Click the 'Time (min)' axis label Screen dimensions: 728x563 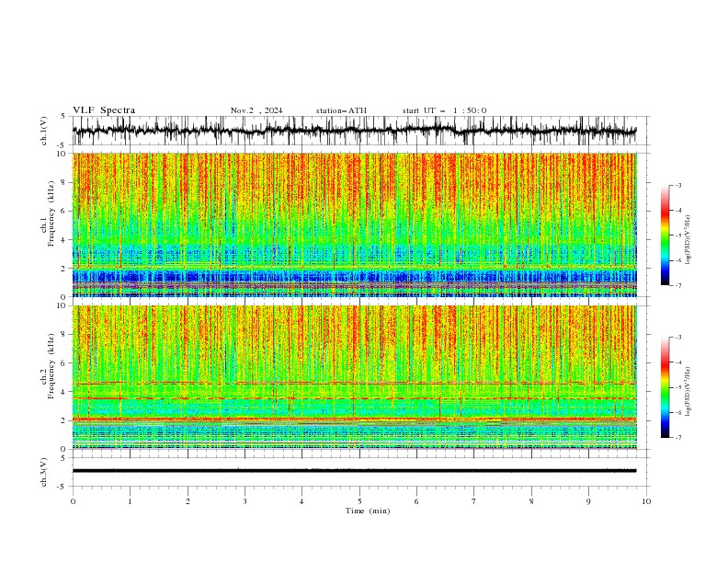368,511
